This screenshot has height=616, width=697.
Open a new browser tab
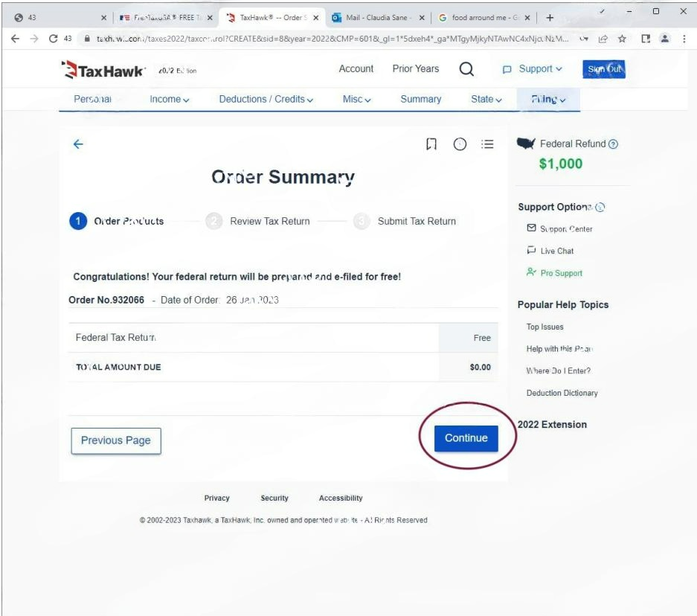pos(550,18)
